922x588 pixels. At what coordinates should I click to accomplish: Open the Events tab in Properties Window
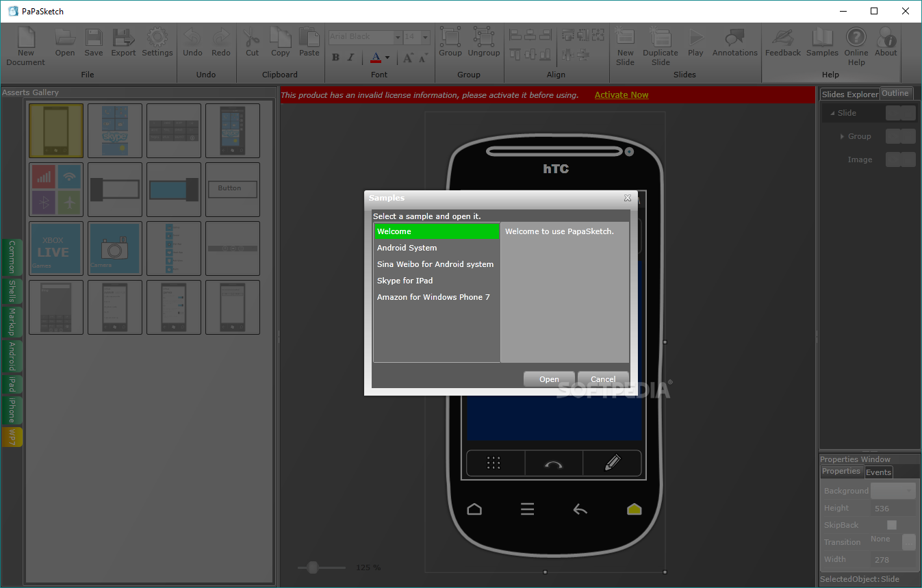pos(878,472)
